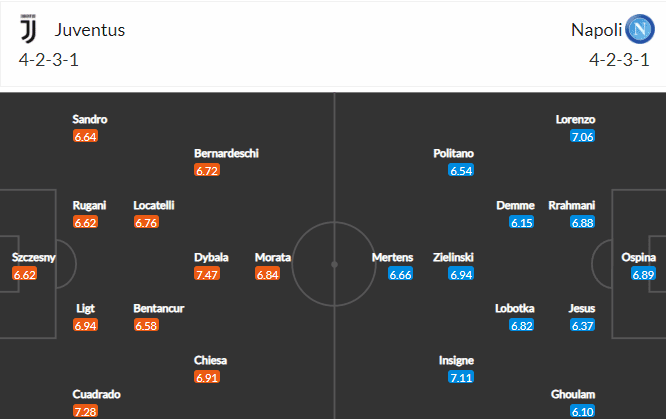Image resolution: width=666 pixels, height=419 pixels.
Task: Click player name Locatelli
Action: (x=154, y=206)
